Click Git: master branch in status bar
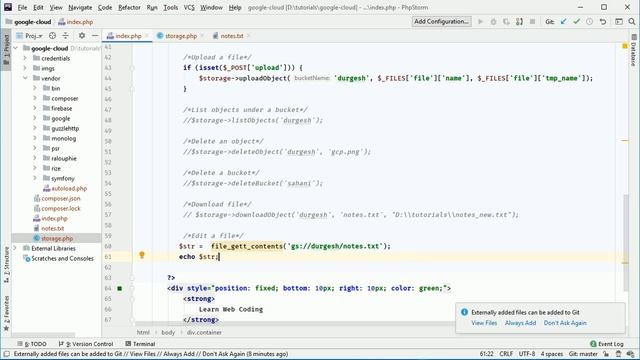640x360 pixels. (583, 354)
